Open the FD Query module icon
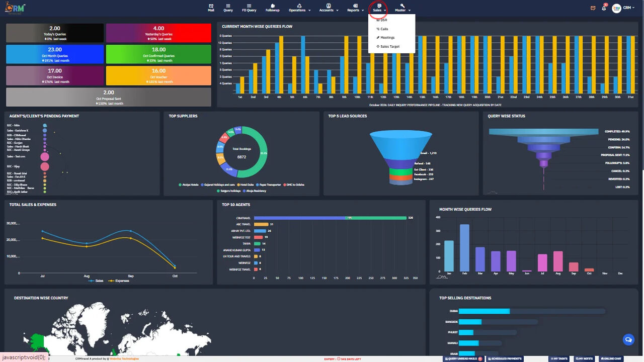Viewport: 644px width, 362px height. [x=249, y=8]
